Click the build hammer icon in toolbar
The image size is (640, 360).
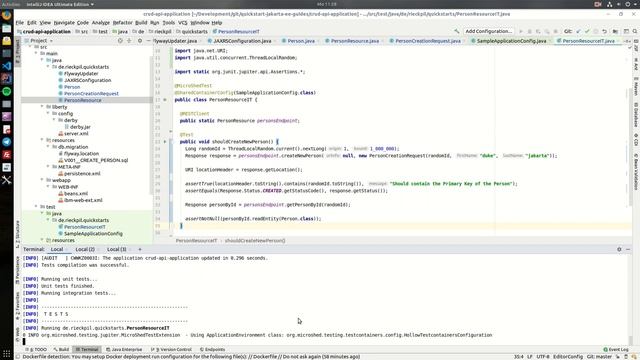click(x=457, y=31)
